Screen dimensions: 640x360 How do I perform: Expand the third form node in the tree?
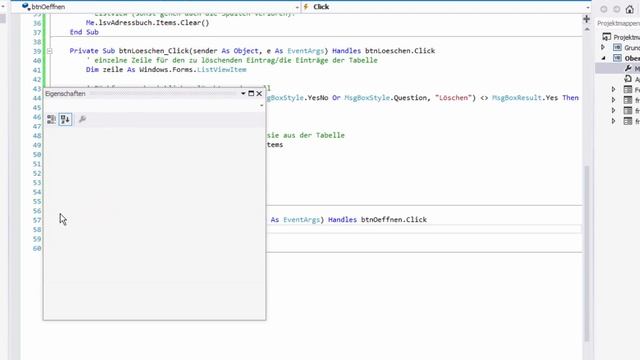pyautogui.click(x=613, y=111)
